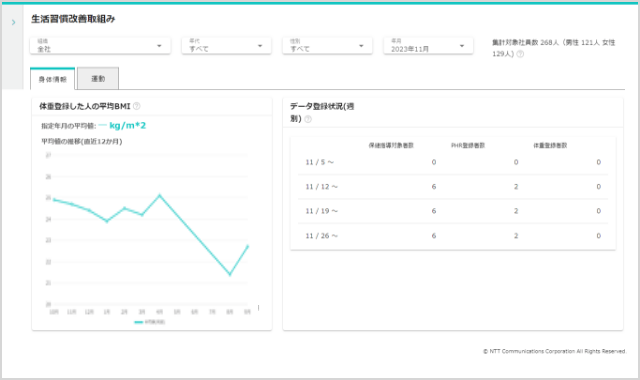
Task: Click the 11 / 12 ～ week row label
Action: point(322,187)
